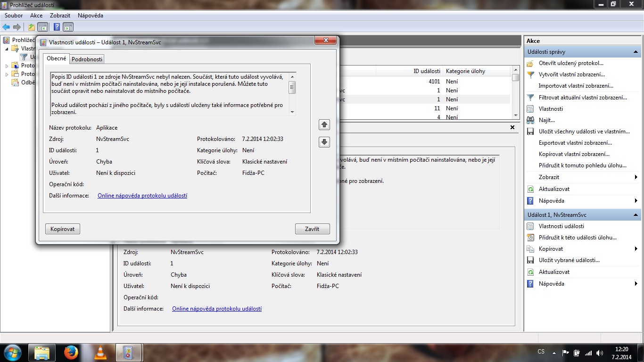Image resolution: width=644 pixels, height=362 pixels.
Task: Switch to the Obecné tab
Action: point(57,58)
